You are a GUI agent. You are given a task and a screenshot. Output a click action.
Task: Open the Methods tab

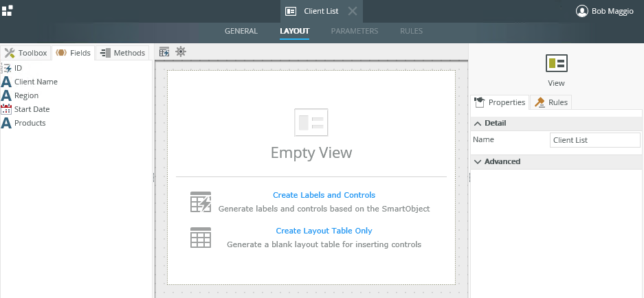point(122,53)
